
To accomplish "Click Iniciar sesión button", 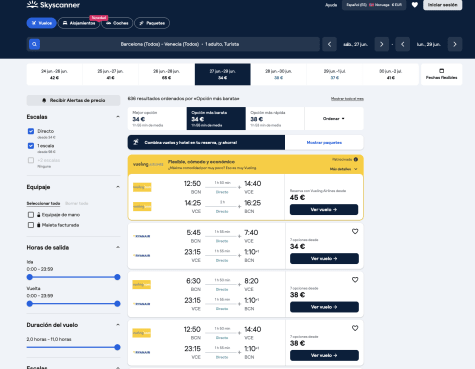I will click(443, 5).
